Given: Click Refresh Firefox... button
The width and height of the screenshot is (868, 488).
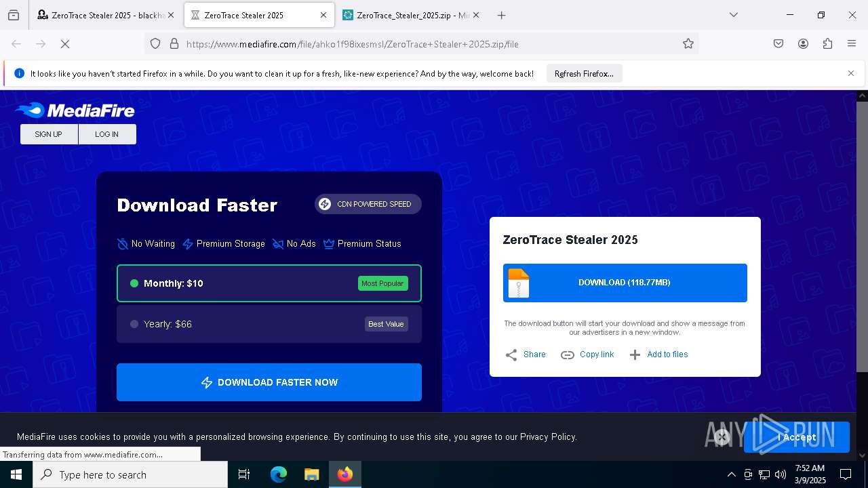Looking at the screenshot, I should pos(584,73).
